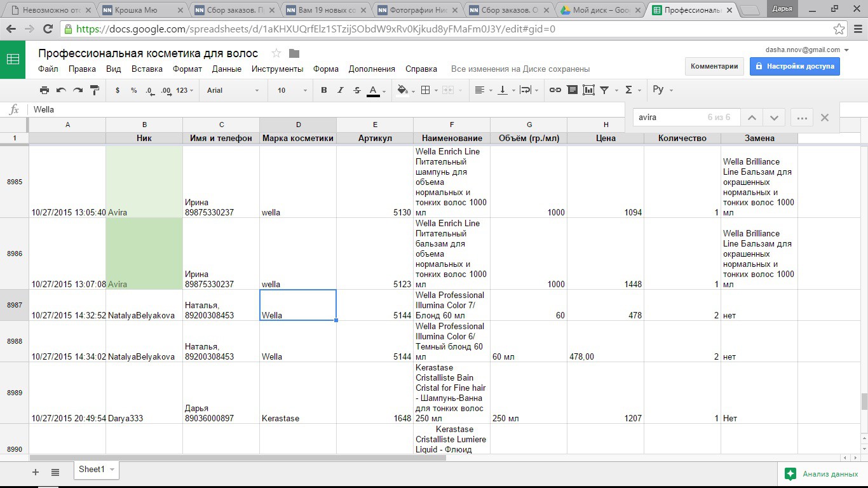Format as currency with dollar icon
The height and width of the screenshot is (488, 868).
point(118,90)
